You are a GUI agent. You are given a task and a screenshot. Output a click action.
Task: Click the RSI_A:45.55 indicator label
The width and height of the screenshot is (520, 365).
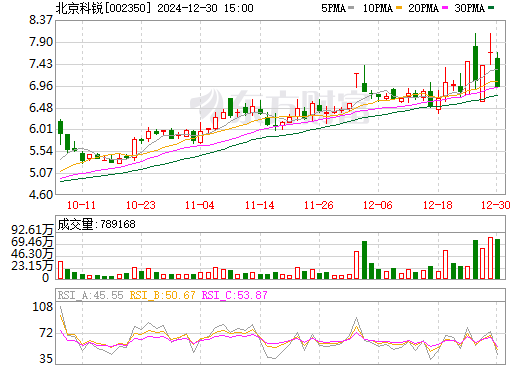pos(91,295)
